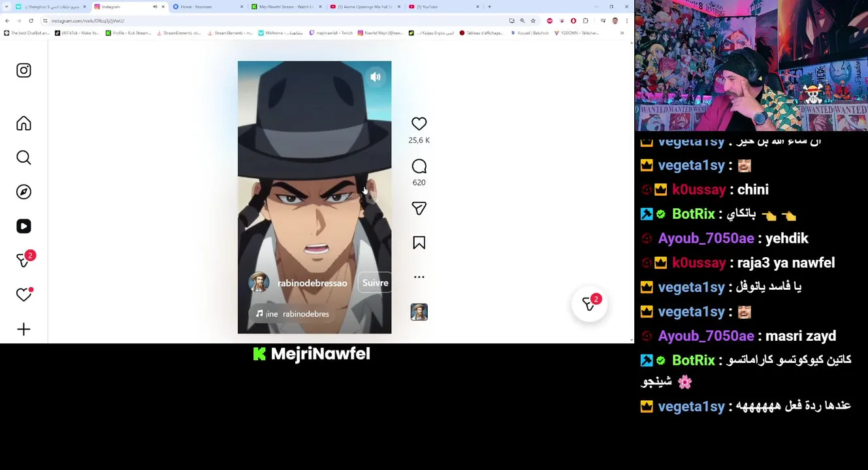Open the Explore compass icon
The image size is (868, 470).
[24, 192]
